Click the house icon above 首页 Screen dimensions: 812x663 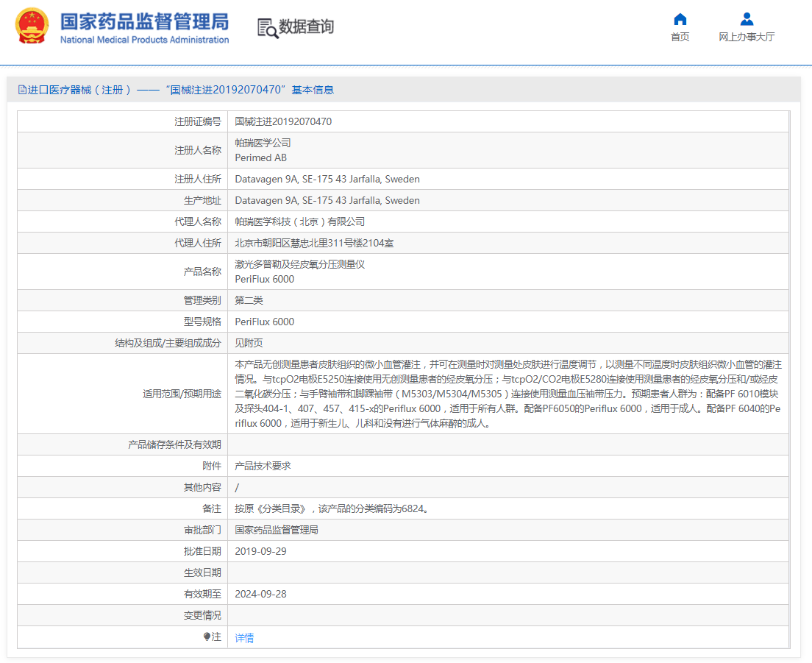(x=680, y=19)
